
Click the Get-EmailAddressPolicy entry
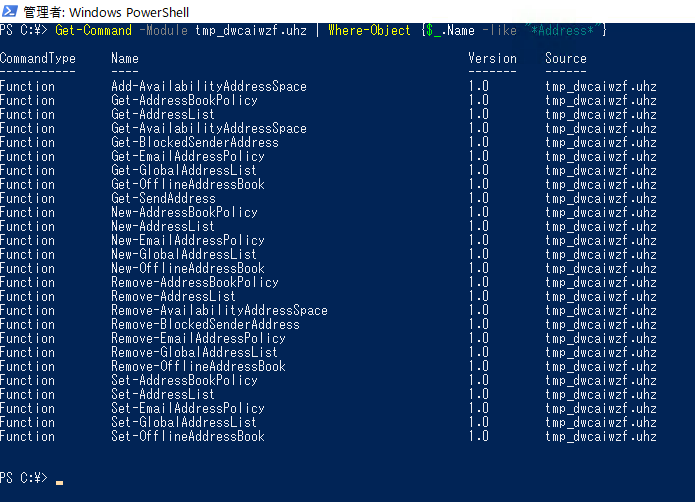point(188,156)
